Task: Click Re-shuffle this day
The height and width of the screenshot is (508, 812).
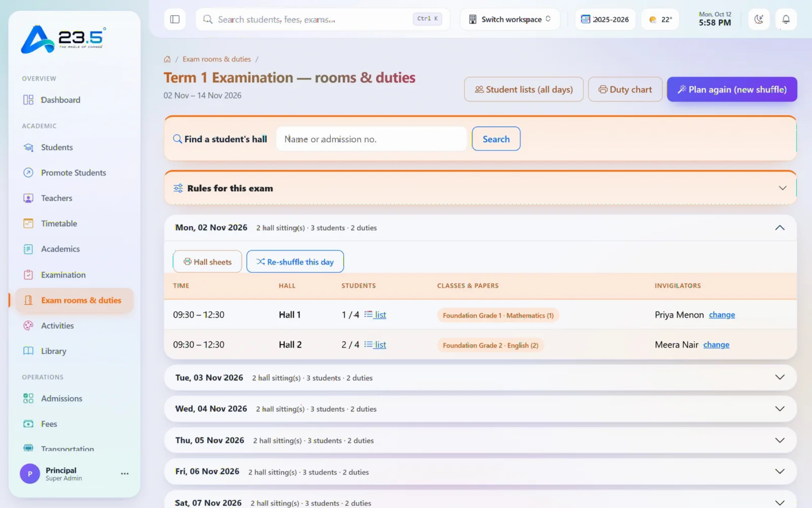Action: pyautogui.click(x=295, y=262)
